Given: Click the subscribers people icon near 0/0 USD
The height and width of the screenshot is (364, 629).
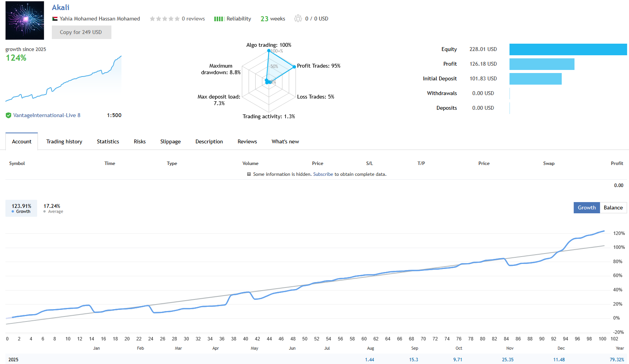Looking at the screenshot, I should click(x=298, y=18).
